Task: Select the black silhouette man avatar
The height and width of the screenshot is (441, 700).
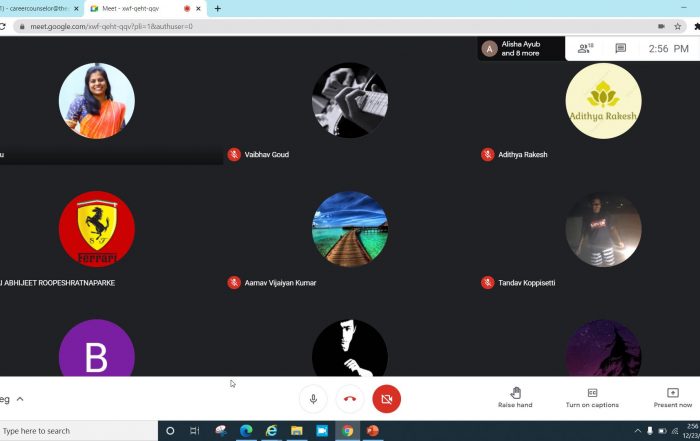Action: click(350, 348)
